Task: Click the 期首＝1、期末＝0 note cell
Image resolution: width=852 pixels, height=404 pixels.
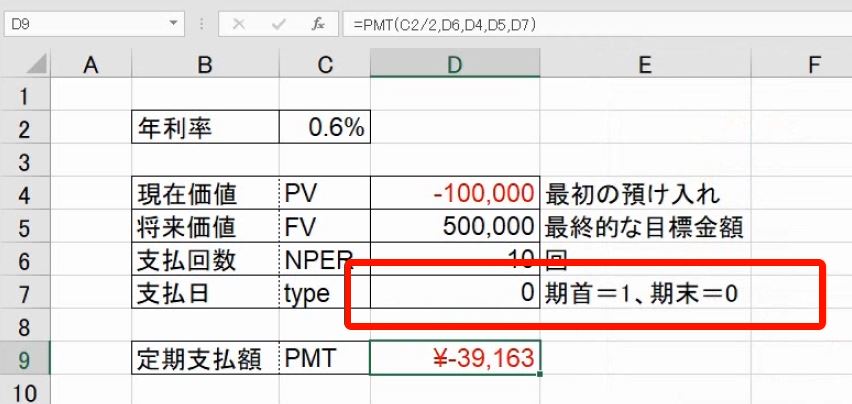Action: (646, 293)
